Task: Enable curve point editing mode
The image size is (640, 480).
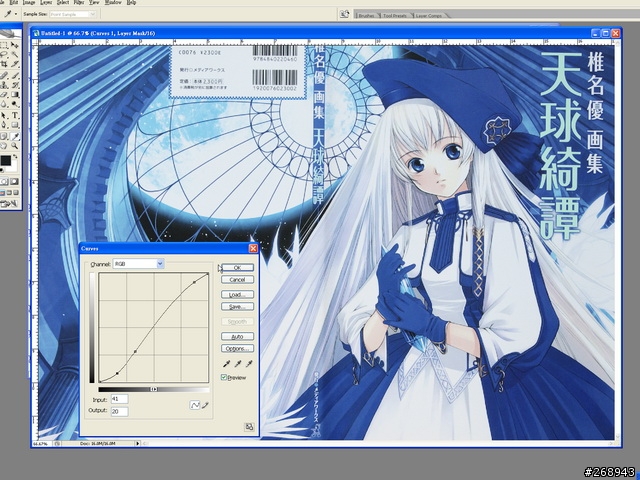Action: [195, 405]
